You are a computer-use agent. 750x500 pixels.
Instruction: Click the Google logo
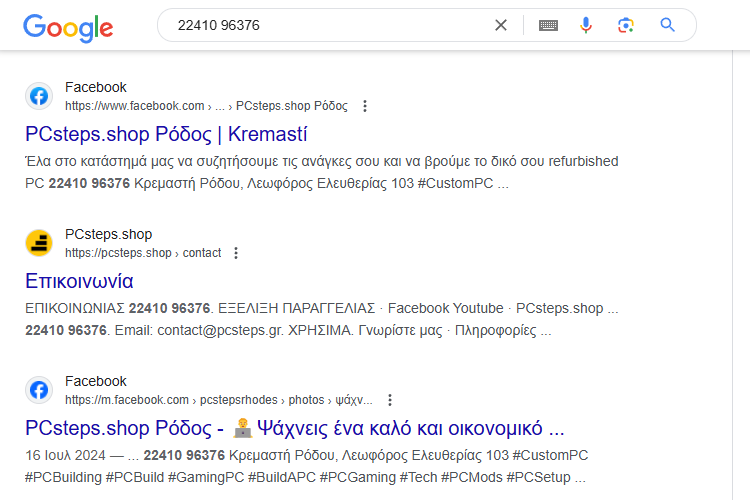tap(68, 28)
